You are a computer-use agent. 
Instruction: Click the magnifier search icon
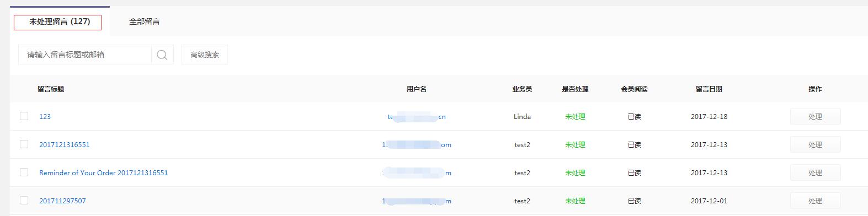(x=162, y=55)
